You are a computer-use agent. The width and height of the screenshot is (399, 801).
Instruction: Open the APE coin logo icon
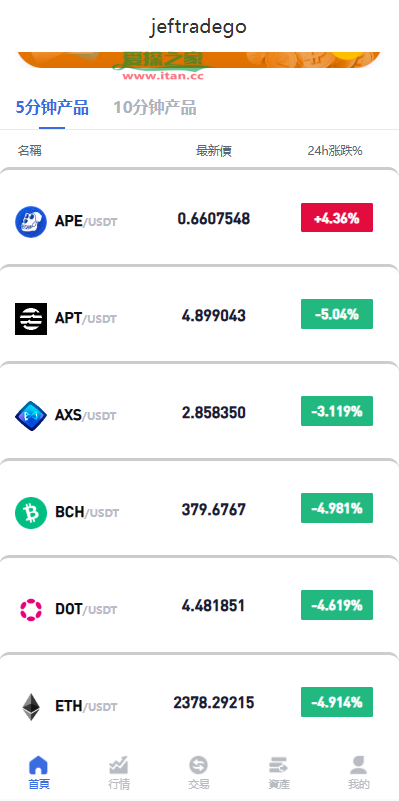pyautogui.click(x=31, y=222)
